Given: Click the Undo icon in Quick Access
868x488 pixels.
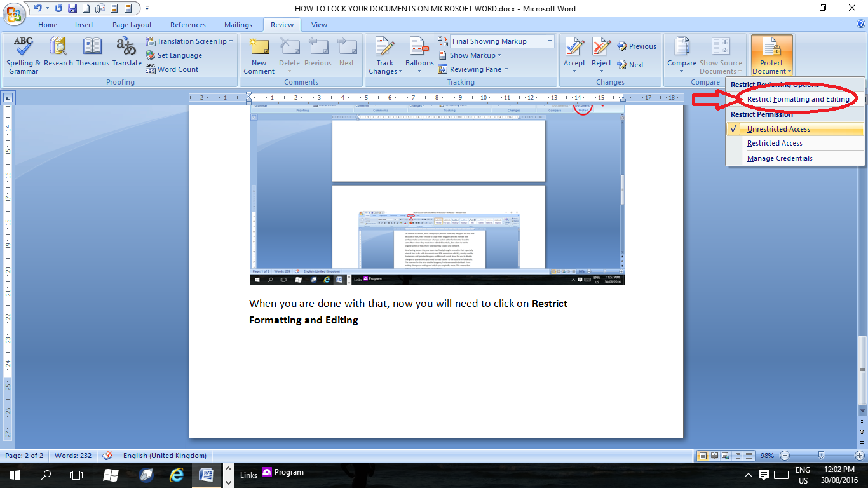Looking at the screenshot, I should [x=38, y=8].
